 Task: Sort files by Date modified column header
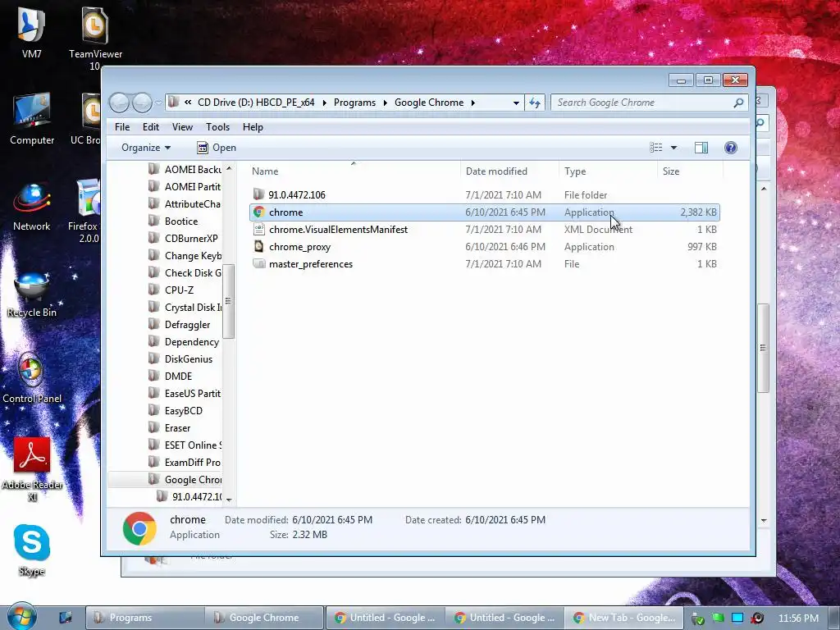[x=509, y=171]
